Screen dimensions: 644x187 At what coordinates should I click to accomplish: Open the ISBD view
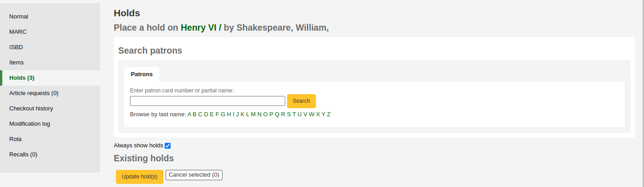tap(16, 47)
